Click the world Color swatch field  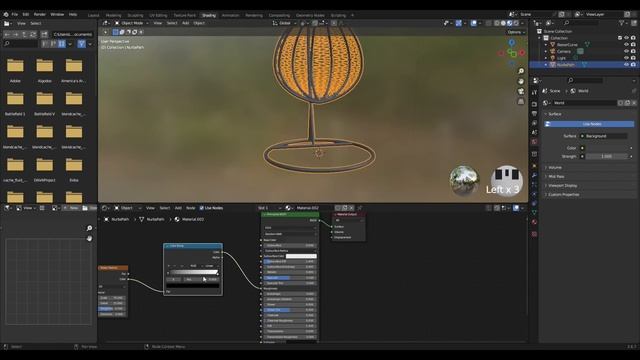[607, 148]
